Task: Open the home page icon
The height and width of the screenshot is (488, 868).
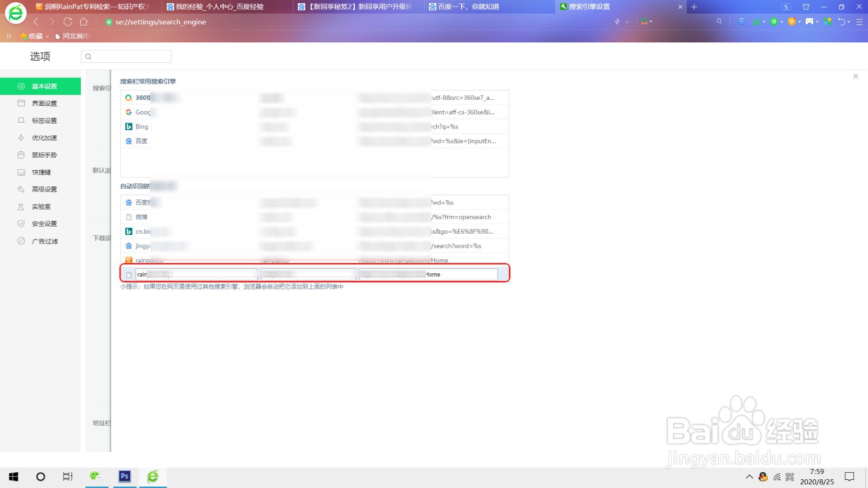Action: [84, 22]
